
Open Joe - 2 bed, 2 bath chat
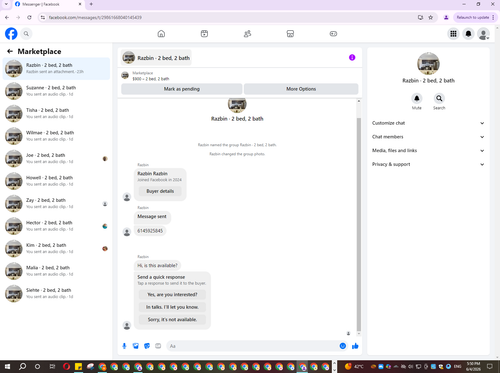56,158
